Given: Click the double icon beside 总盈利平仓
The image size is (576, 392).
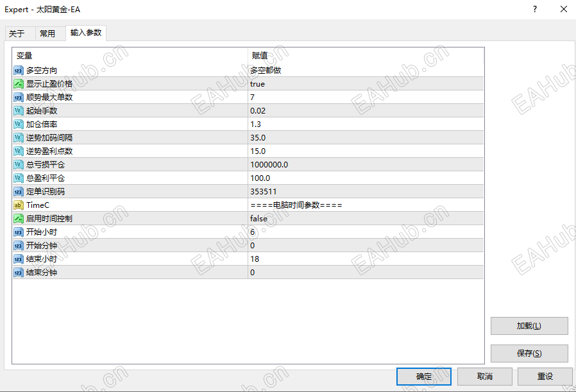Looking at the screenshot, I should (x=19, y=178).
